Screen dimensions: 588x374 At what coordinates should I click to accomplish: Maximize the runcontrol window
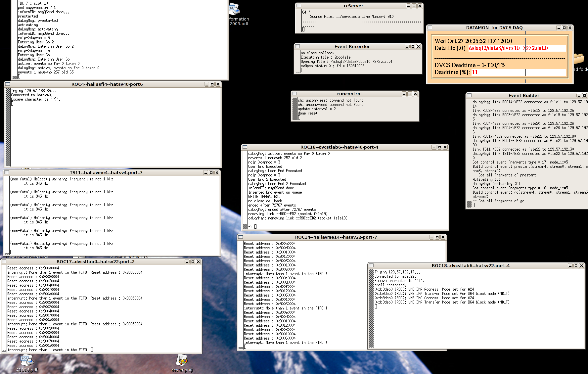[410, 94]
